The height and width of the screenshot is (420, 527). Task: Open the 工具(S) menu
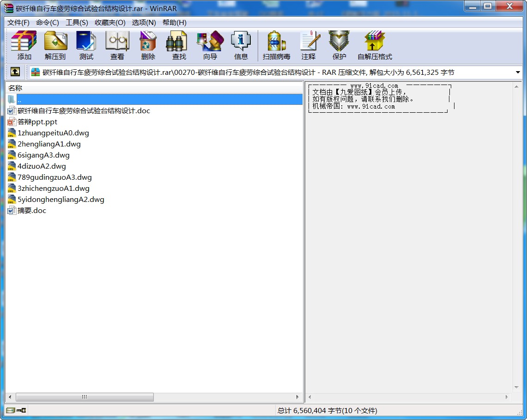tap(77, 23)
